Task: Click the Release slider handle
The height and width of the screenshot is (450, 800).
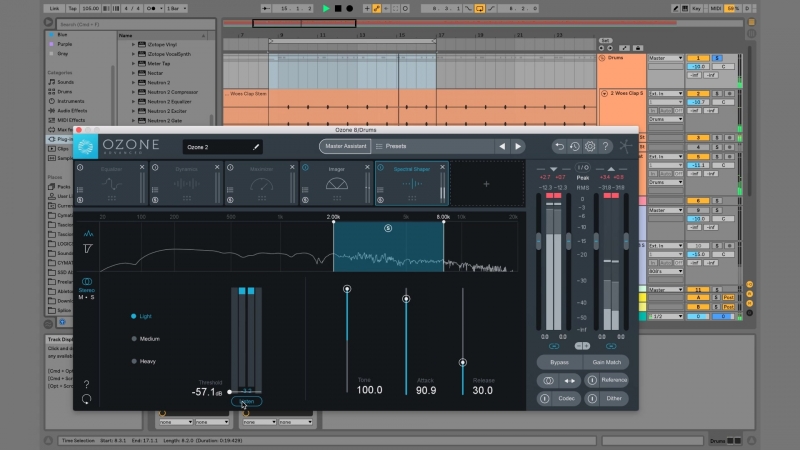Action: tap(463, 362)
